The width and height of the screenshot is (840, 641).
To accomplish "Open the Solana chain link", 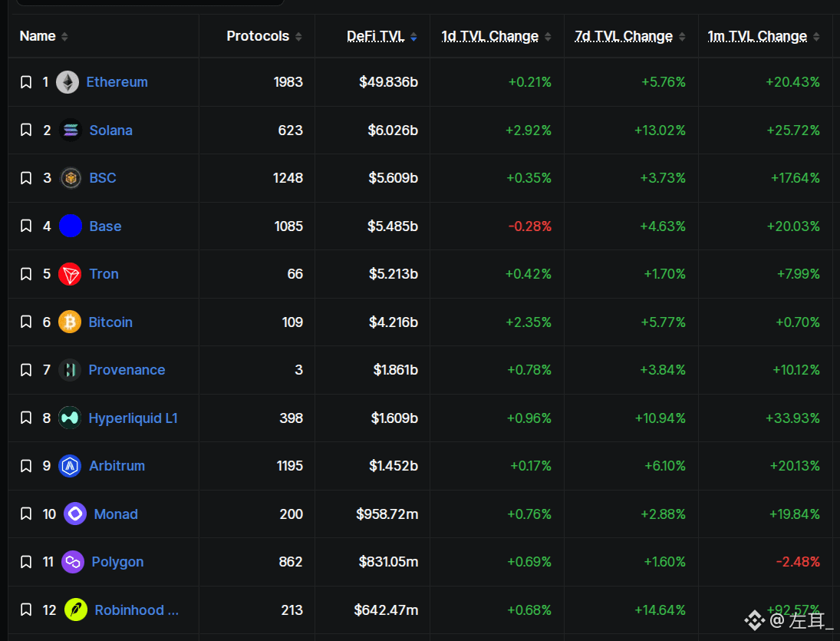I will 111,131.
